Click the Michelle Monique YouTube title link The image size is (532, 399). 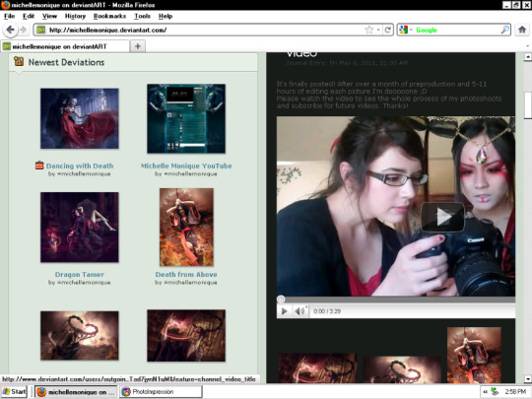tap(186, 166)
